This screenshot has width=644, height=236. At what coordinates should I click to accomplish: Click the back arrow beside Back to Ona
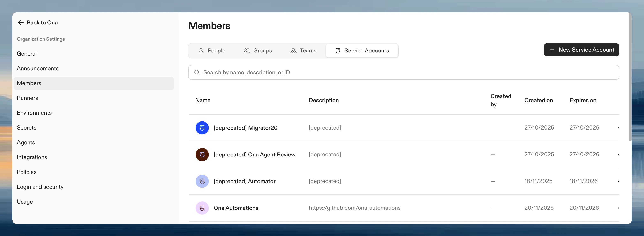pyautogui.click(x=21, y=22)
